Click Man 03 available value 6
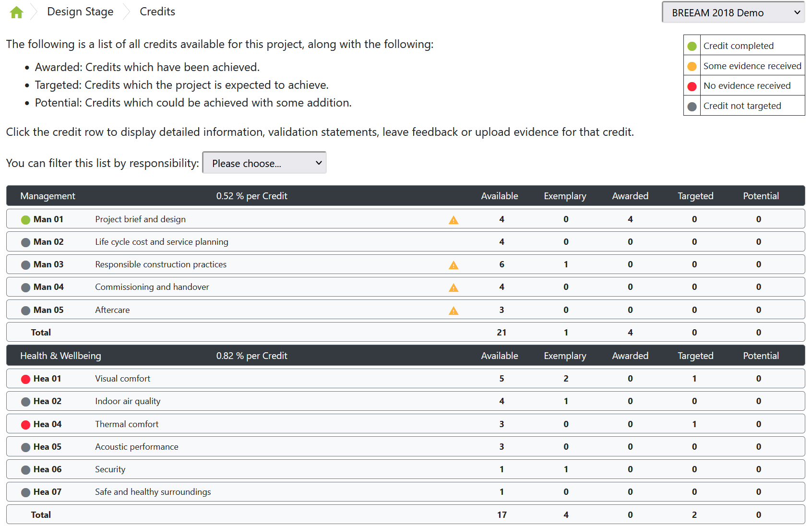812x526 pixels. tap(502, 264)
